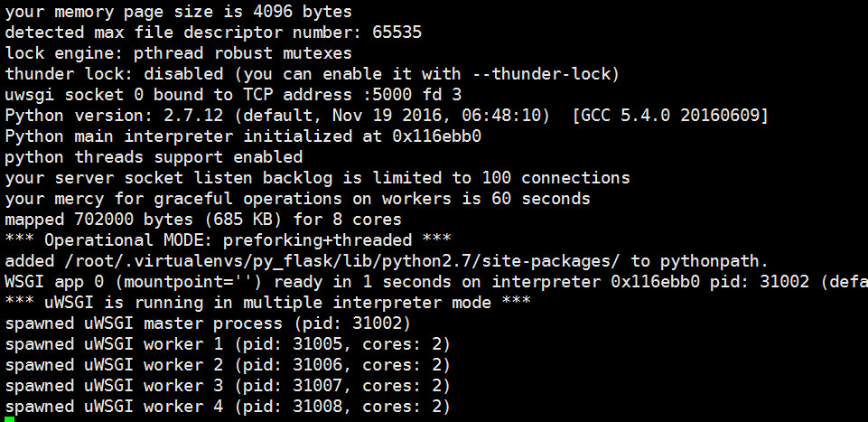The image size is (868, 422).
Task: Click the --thunder-lock option text
Action: pyautogui.click(x=552, y=74)
